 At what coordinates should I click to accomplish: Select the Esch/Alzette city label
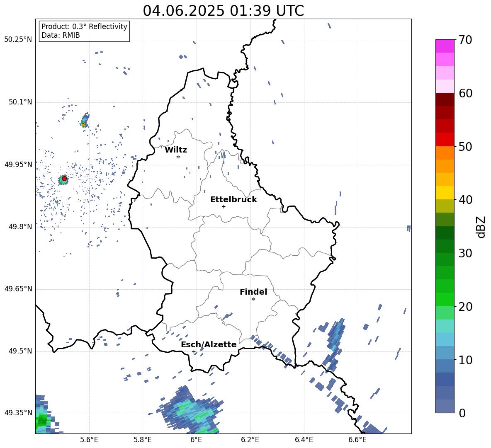[x=209, y=344]
